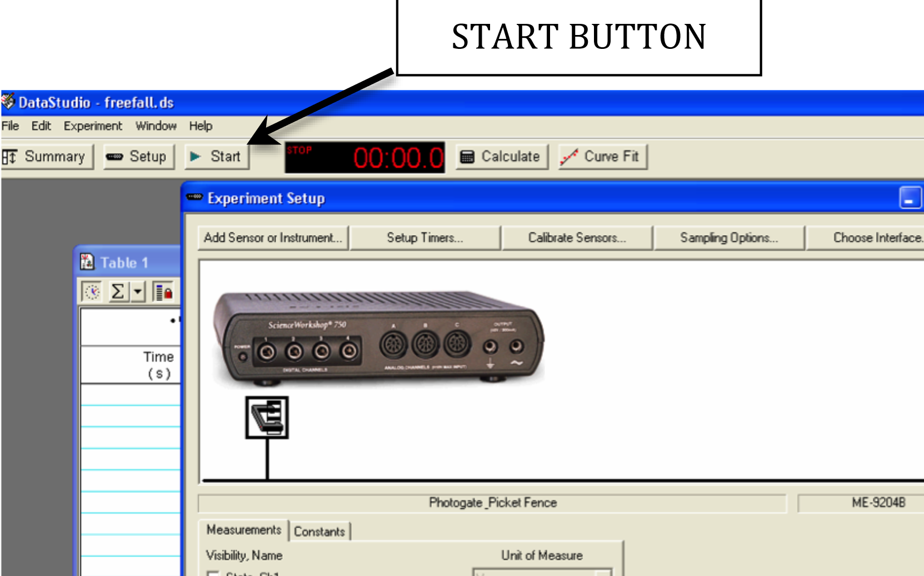Click the Sigma statistics button in Table 1

[x=118, y=291]
